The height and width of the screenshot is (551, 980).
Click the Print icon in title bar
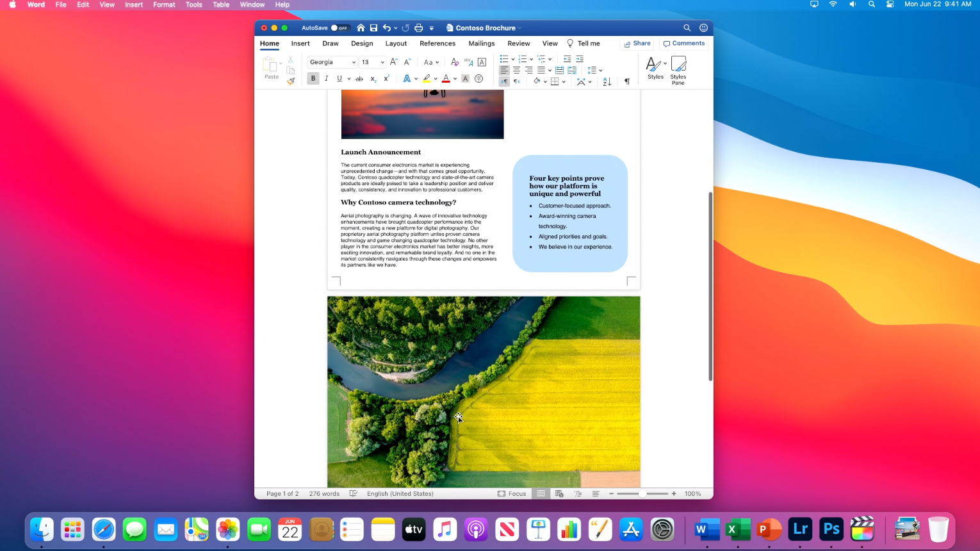pos(418,28)
